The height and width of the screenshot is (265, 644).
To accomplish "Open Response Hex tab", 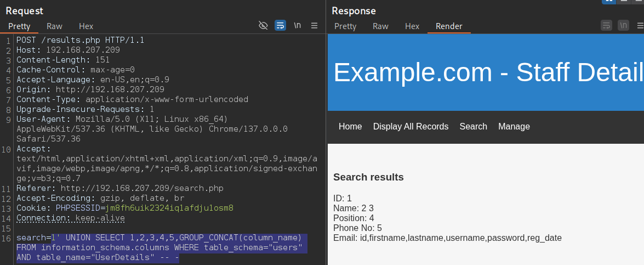I will point(412,26).
